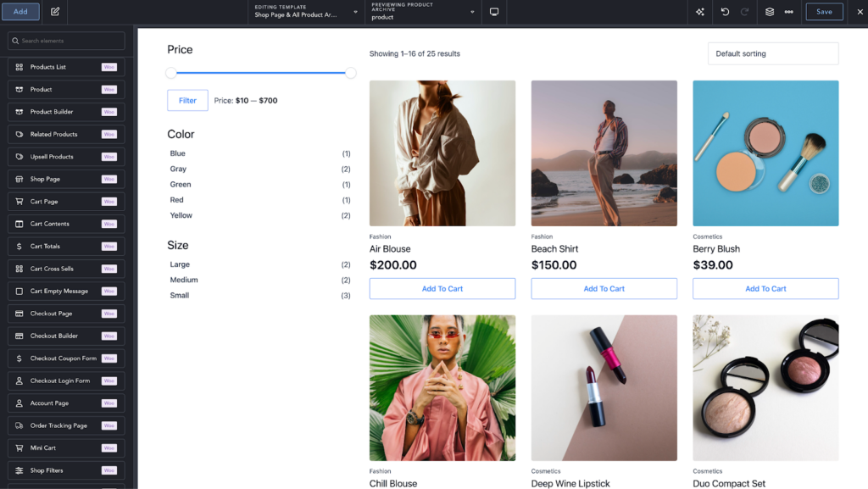The height and width of the screenshot is (489, 868).
Task: Add the Beach Shirt to cart
Action: click(x=604, y=288)
